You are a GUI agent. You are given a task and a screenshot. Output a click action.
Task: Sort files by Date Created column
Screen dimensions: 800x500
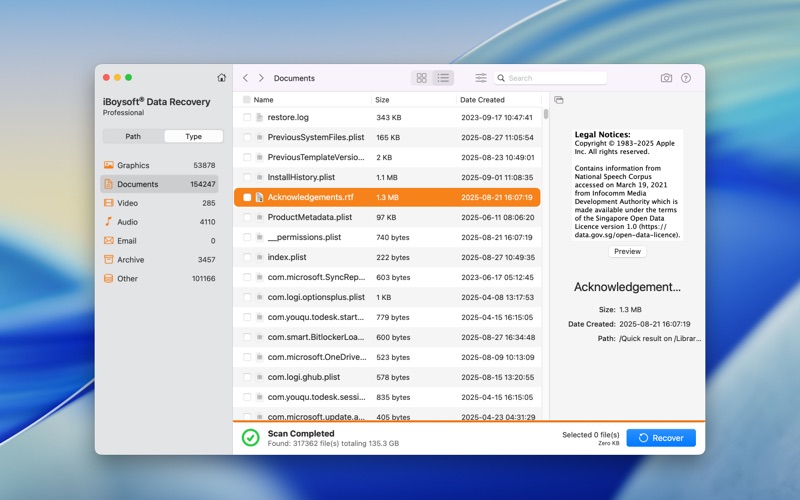click(x=482, y=100)
